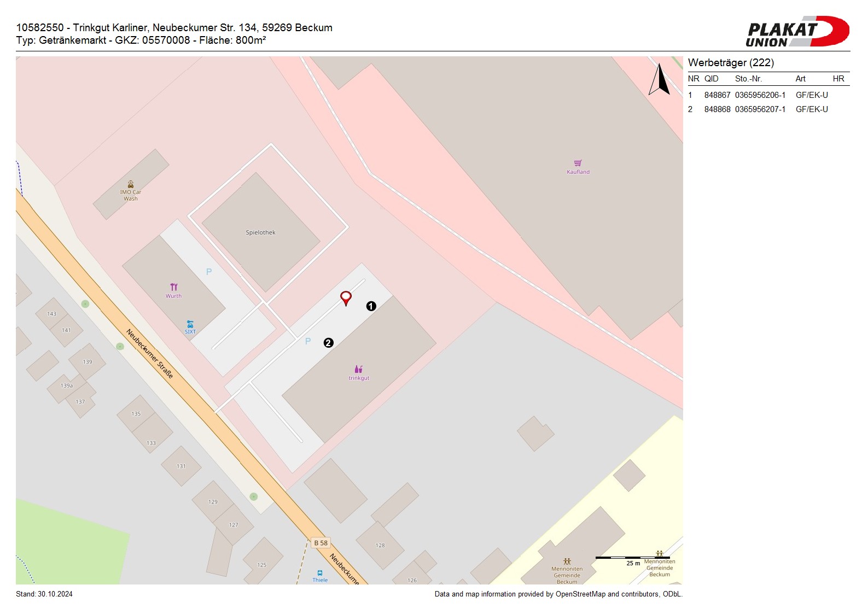The width and height of the screenshot is (868, 614).
Task: Click the north arrow compass
Action: tap(660, 80)
